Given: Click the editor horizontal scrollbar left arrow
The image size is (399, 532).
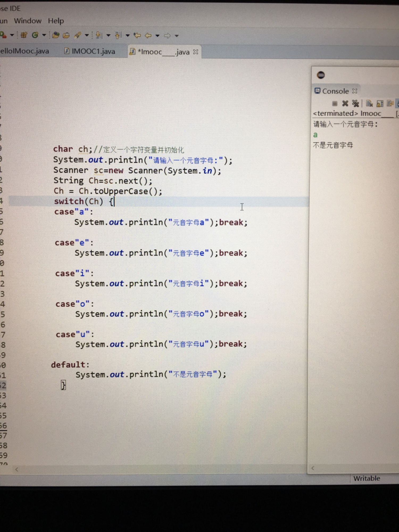Looking at the screenshot, I should (x=17, y=469).
